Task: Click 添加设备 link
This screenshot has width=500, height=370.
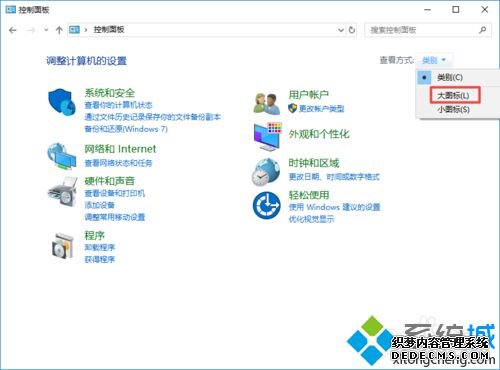Action: [x=100, y=205]
